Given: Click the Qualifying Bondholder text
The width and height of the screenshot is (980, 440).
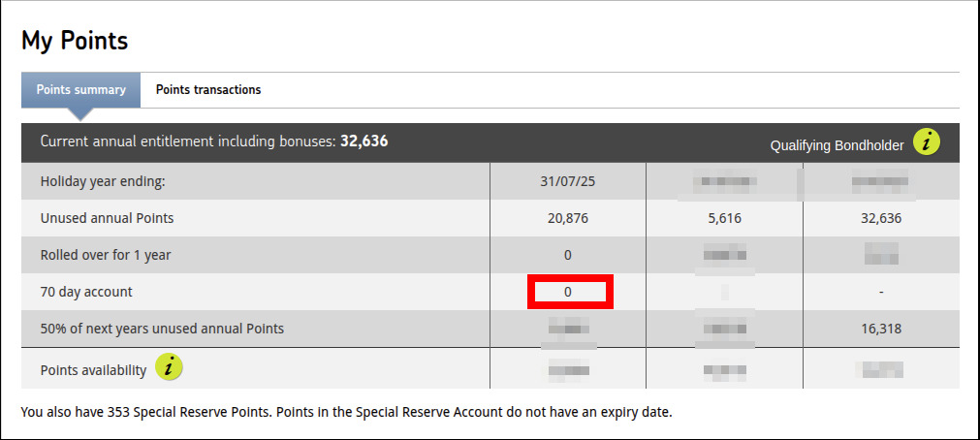Looking at the screenshot, I should [837, 145].
